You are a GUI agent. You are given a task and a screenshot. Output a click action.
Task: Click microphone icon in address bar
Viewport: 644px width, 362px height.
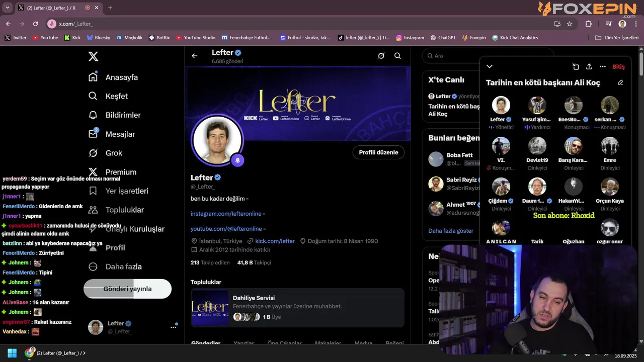point(52,24)
